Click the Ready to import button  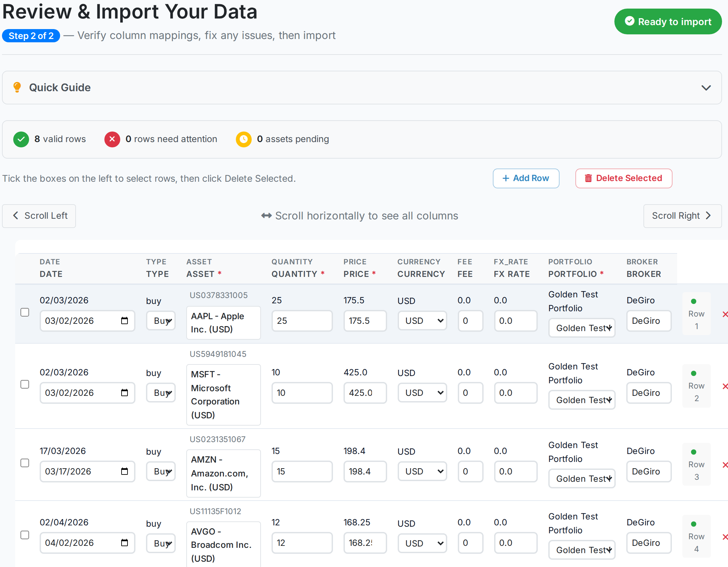pyautogui.click(x=668, y=22)
